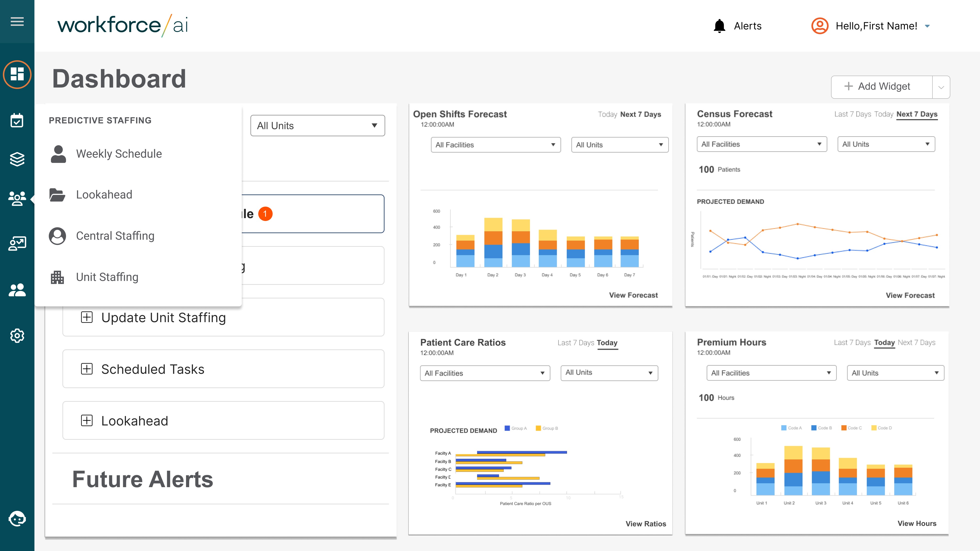Click View Ratios link
This screenshot has height=551, width=980.
pyautogui.click(x=646, y=523)
